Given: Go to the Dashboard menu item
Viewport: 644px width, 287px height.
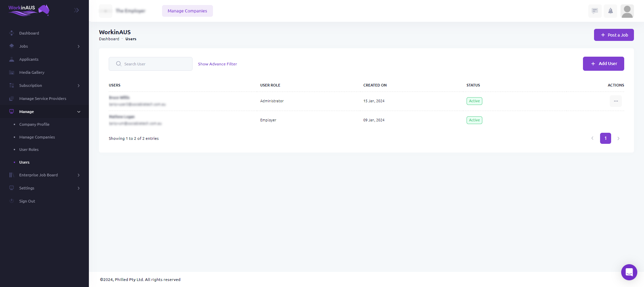Looking at the screenshot, I should (x=29, y=33).
